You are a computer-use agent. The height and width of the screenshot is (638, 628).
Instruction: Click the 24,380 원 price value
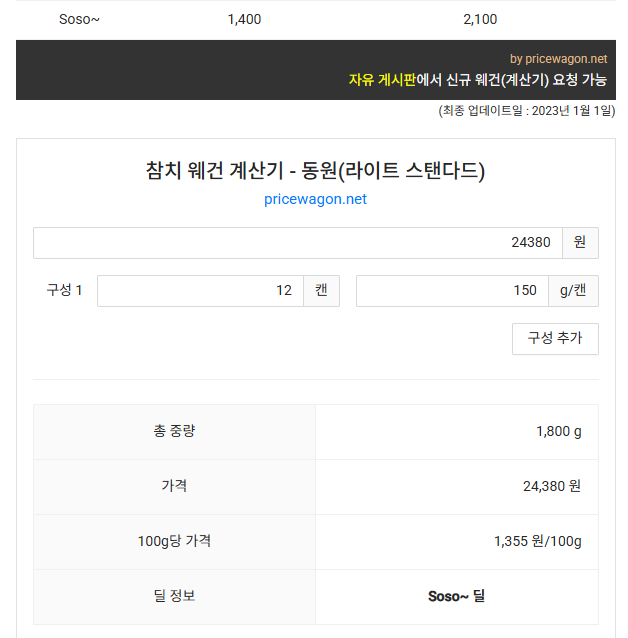tap(552, 486)
